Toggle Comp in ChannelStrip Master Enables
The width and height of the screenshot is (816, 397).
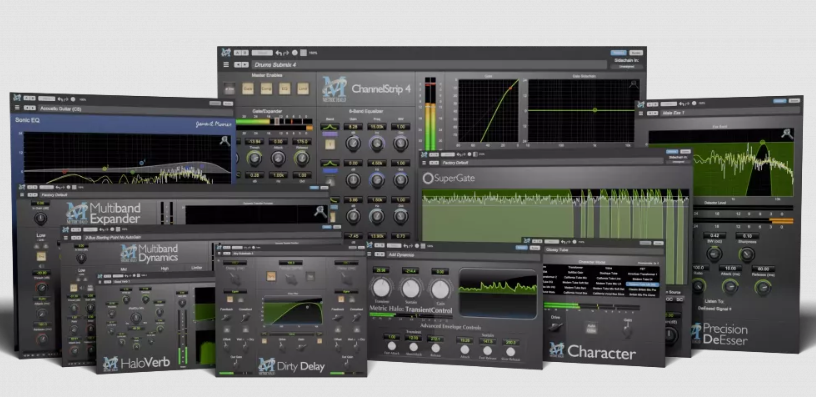click(x=266, y=88)
